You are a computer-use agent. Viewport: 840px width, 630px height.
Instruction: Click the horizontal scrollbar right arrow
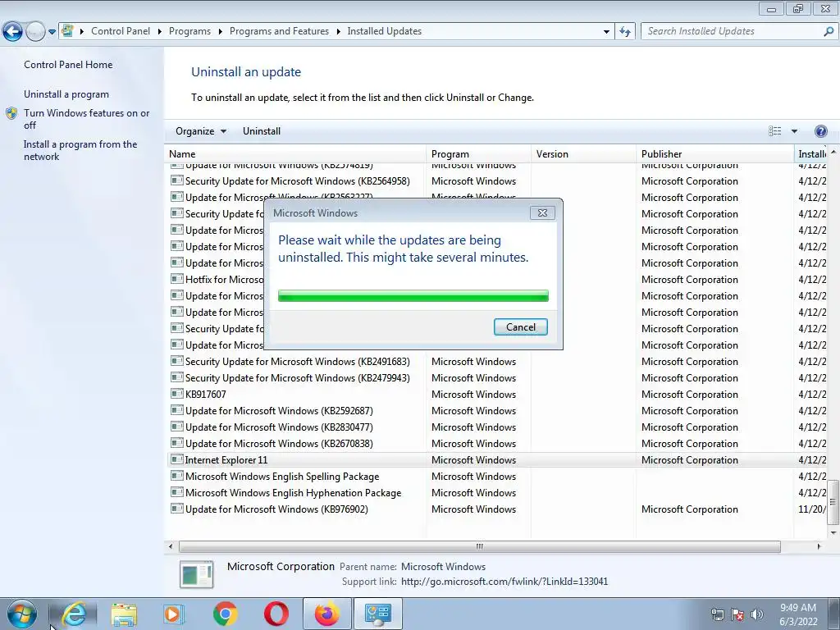point(819,546)
